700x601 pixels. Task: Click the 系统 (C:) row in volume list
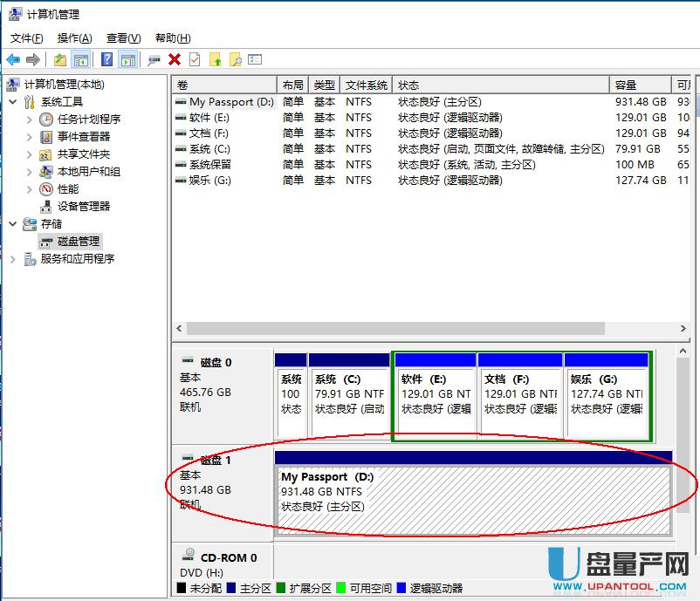pos(209,149)
